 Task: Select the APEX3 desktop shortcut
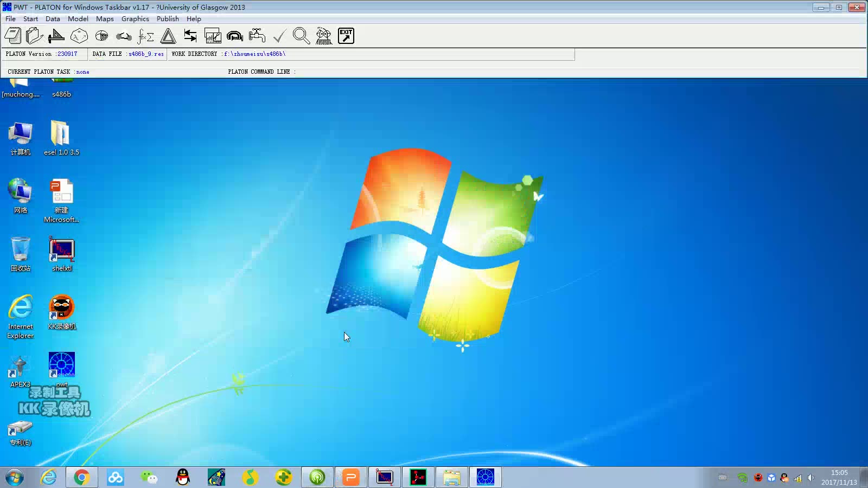tap(20, 371)
